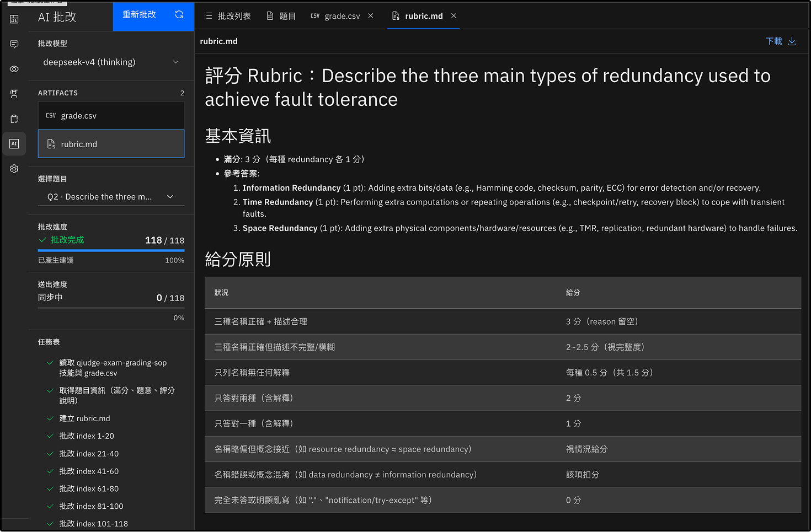
Task: Click checkmark beside 建立 rubric.md task
Action: tap(50, 418)
